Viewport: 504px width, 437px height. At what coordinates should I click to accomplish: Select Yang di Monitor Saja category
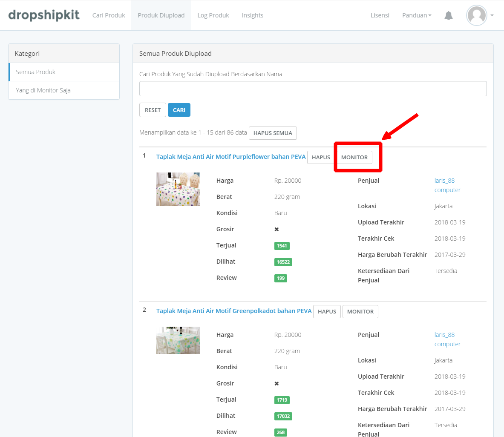point(64,90)
